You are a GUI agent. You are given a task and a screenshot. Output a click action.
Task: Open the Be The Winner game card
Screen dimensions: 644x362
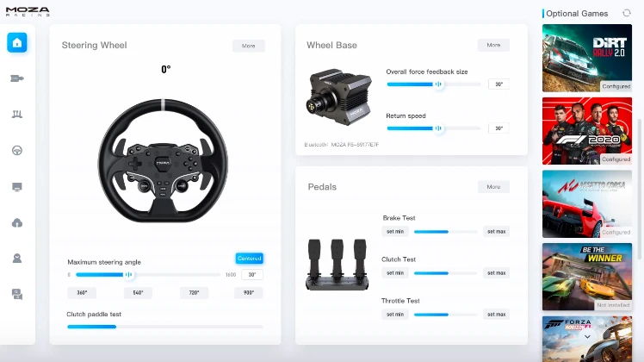(x=587, y=277)
